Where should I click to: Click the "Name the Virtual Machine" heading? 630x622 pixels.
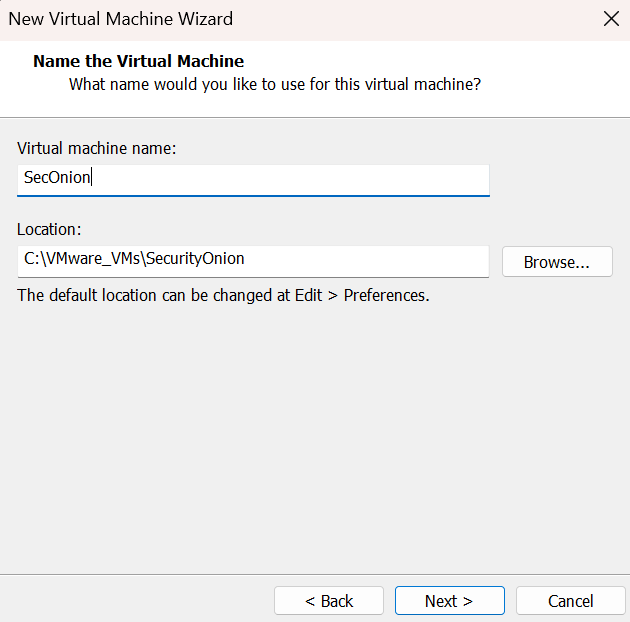[138, 61]
